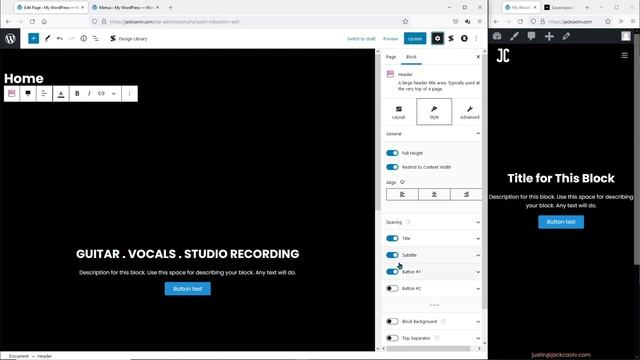
Task: Switch to the Style panel tab
Action: click(434, 111)
